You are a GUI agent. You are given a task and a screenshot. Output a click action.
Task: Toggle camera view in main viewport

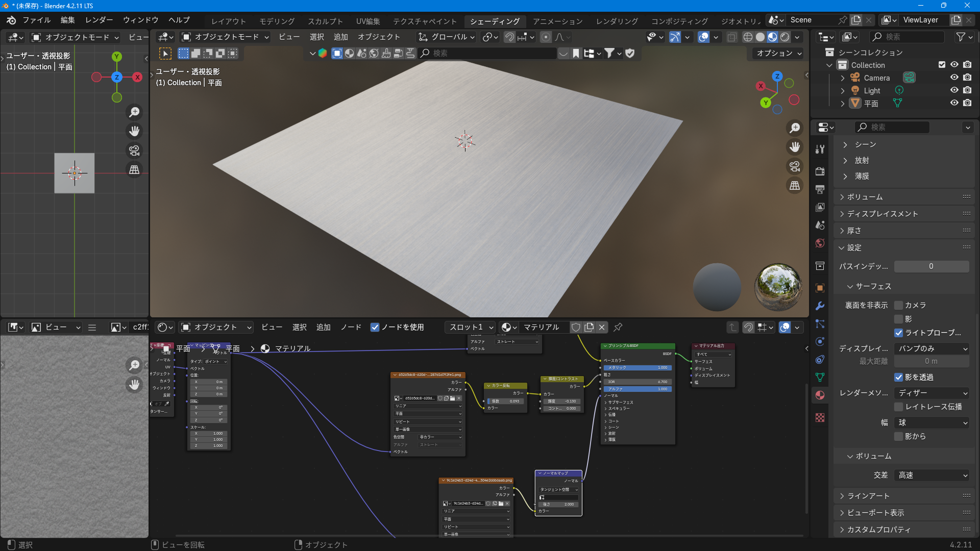(x=795, y=166)
